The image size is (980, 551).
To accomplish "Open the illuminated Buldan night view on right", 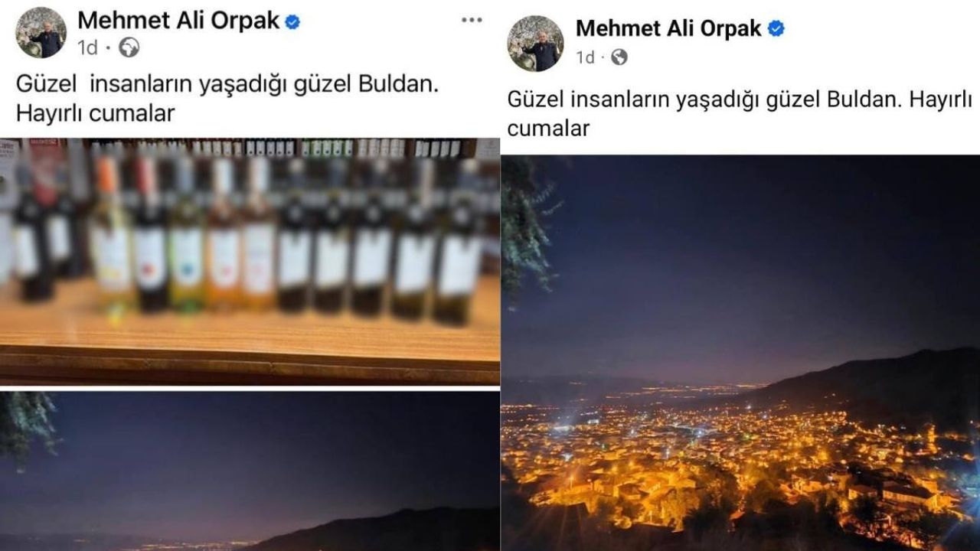I will [740, 353].
